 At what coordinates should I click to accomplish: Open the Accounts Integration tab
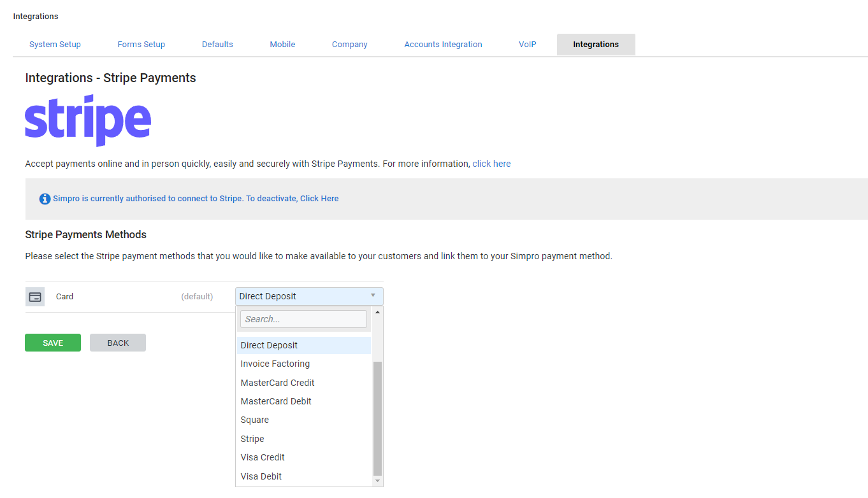click(x=443, y=45)
